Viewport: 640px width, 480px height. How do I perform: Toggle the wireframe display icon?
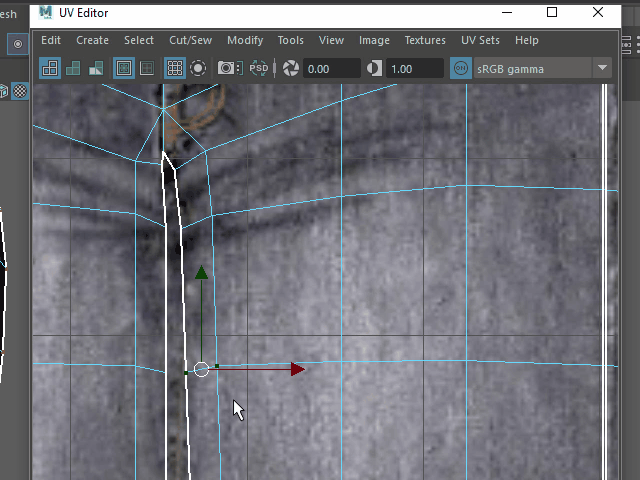pyautogui.click(x=50, y=68)
